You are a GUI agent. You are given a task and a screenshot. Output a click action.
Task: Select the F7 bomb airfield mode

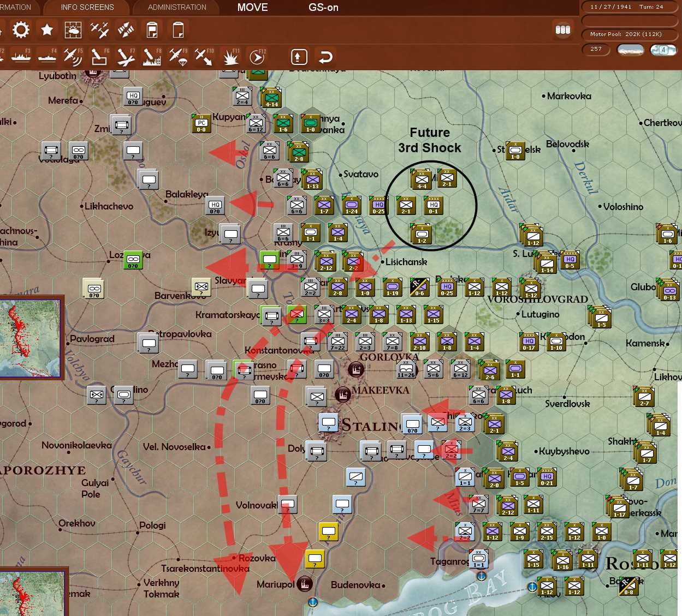click(126, 56)
